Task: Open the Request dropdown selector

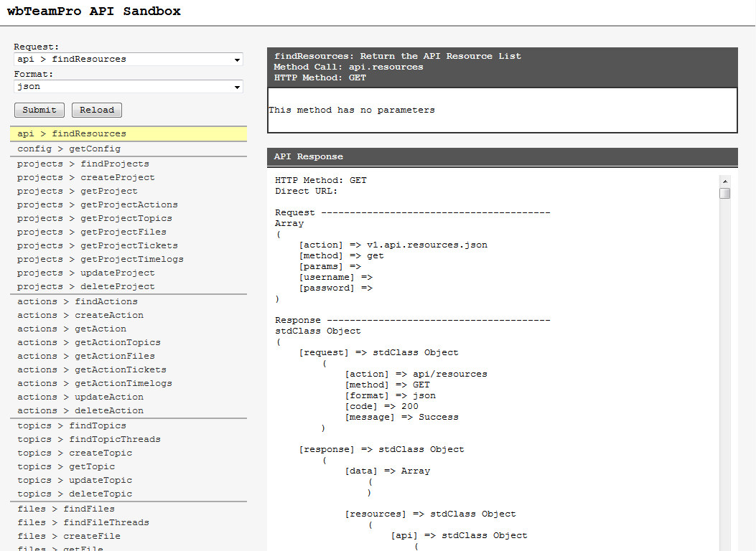Action: point(128,60)
